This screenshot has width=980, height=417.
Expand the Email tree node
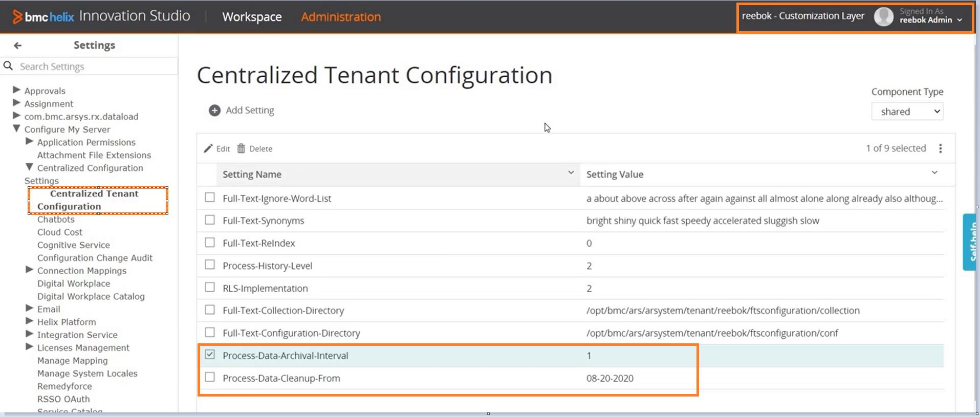pyautogui.click(x=29, y=308)
